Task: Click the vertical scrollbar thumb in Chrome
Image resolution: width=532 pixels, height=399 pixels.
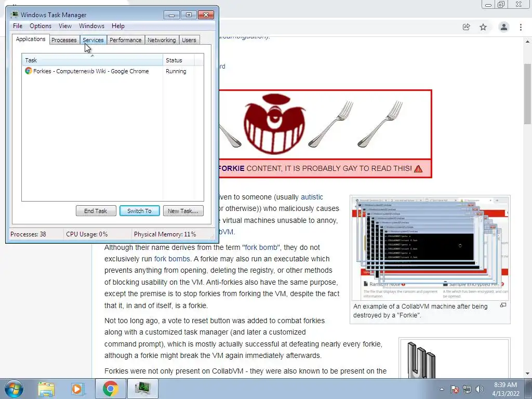Action: [x=528, y=94]
